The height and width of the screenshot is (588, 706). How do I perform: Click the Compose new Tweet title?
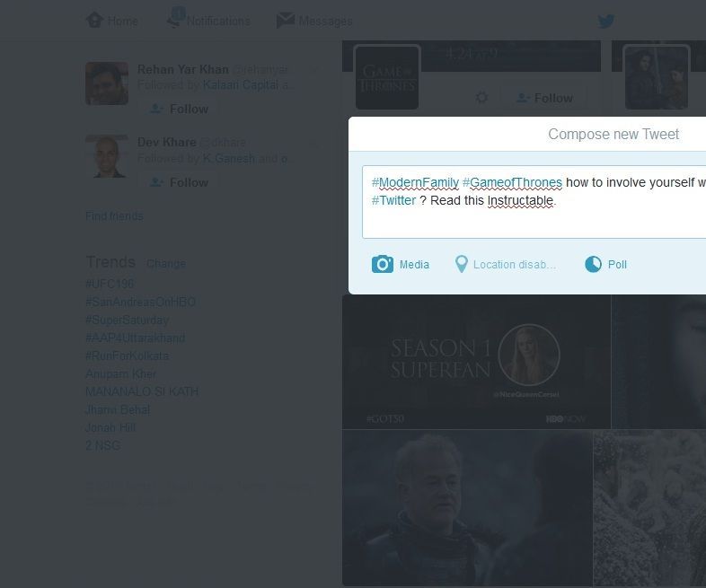click(x=613, y=134)
